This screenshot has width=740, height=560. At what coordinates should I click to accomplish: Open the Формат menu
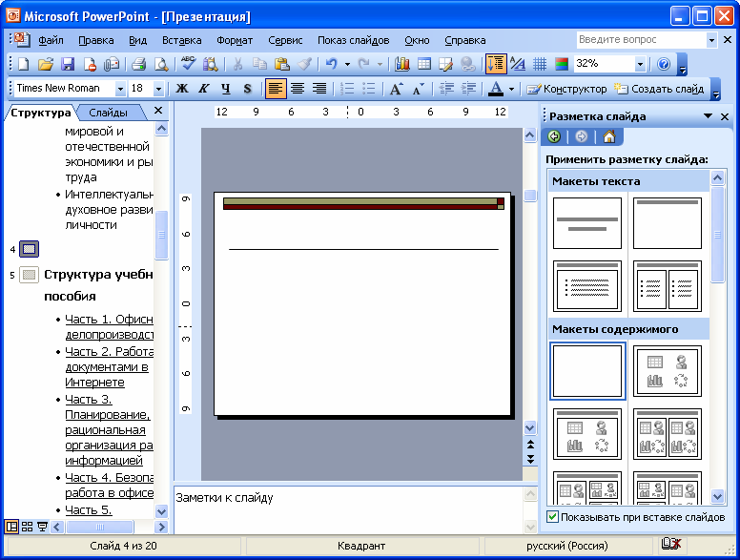[235, 40]
